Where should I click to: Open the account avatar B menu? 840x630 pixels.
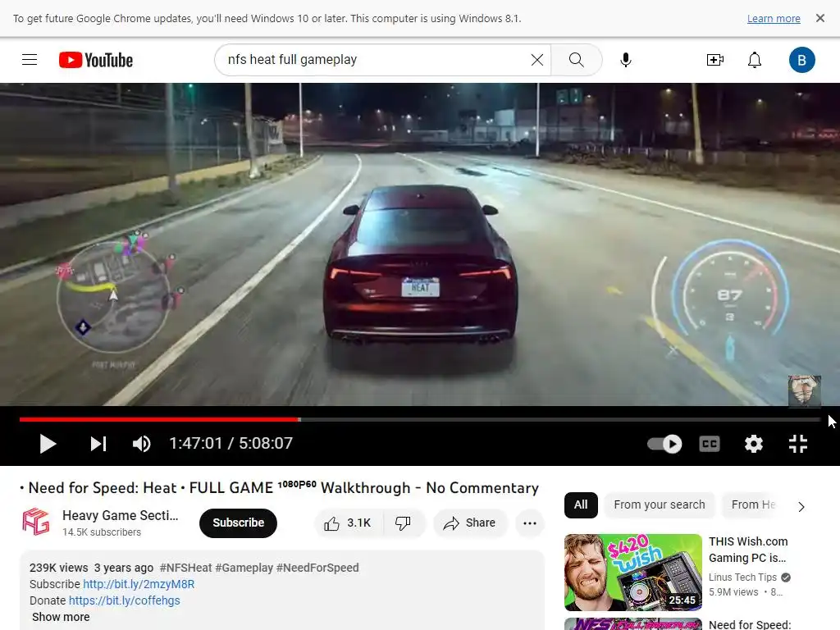tap(801, 60)
